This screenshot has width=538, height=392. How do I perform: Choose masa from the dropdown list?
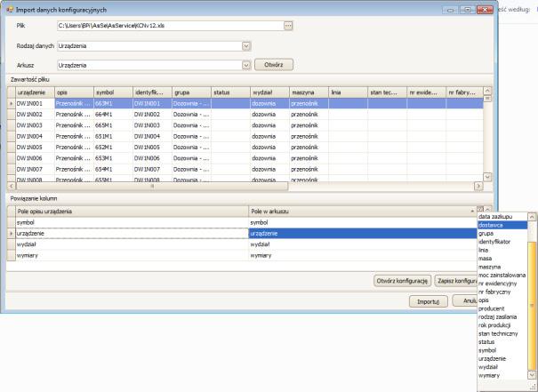click(x=502, y=259)
